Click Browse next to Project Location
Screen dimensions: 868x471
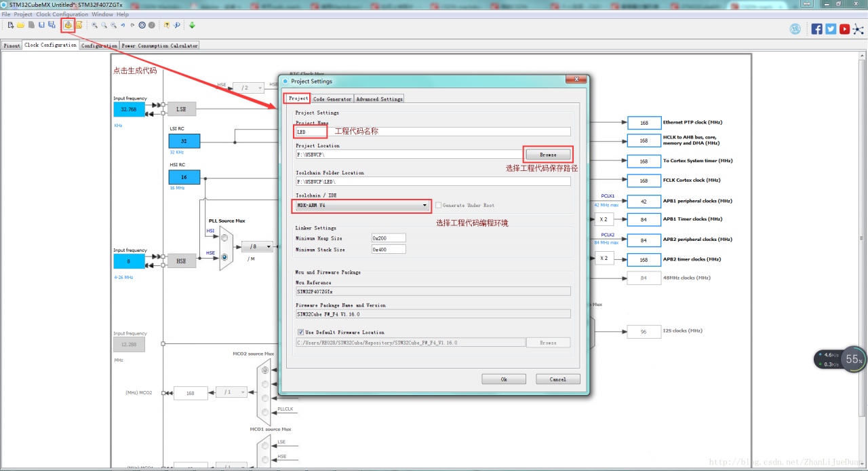pyautogui.click(x=548, y=155)
